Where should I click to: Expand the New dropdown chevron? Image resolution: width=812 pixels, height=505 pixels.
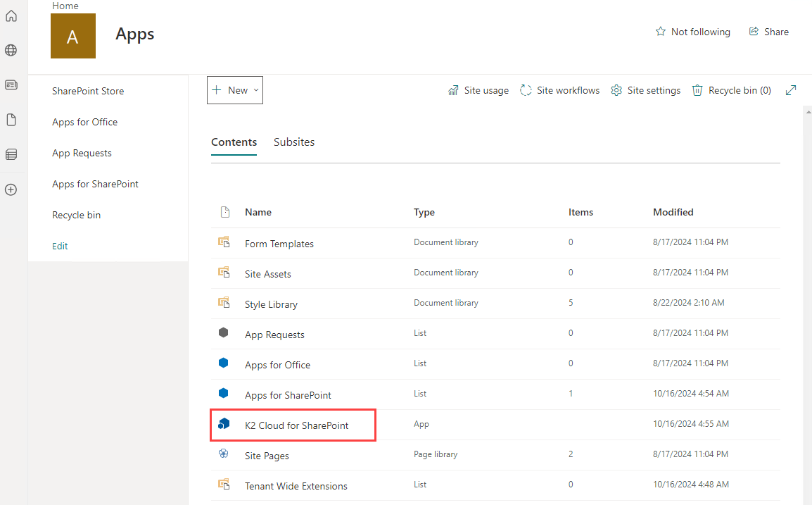pos(256,90)
